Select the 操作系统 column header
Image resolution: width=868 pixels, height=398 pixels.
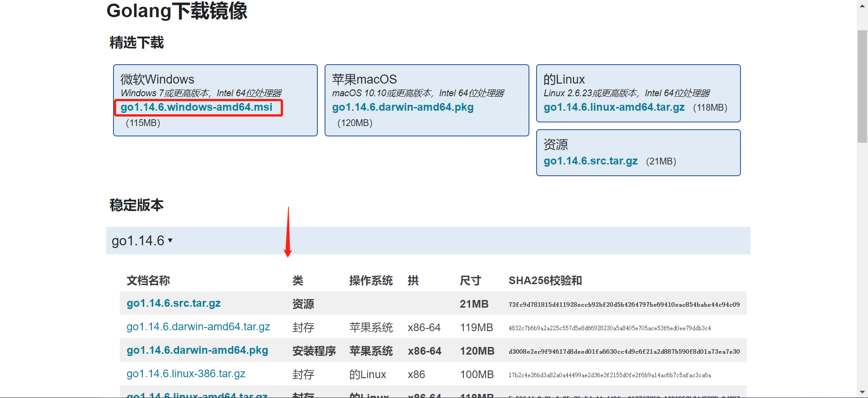coord(371,281)
